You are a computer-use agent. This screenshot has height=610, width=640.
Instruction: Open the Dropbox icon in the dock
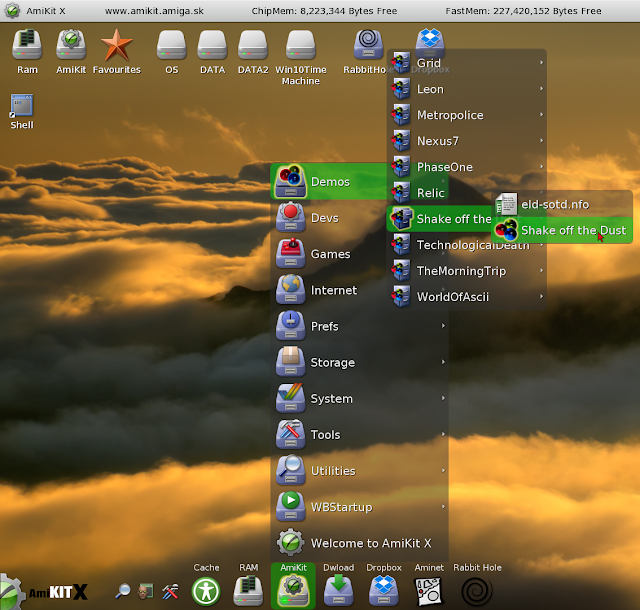383,590
